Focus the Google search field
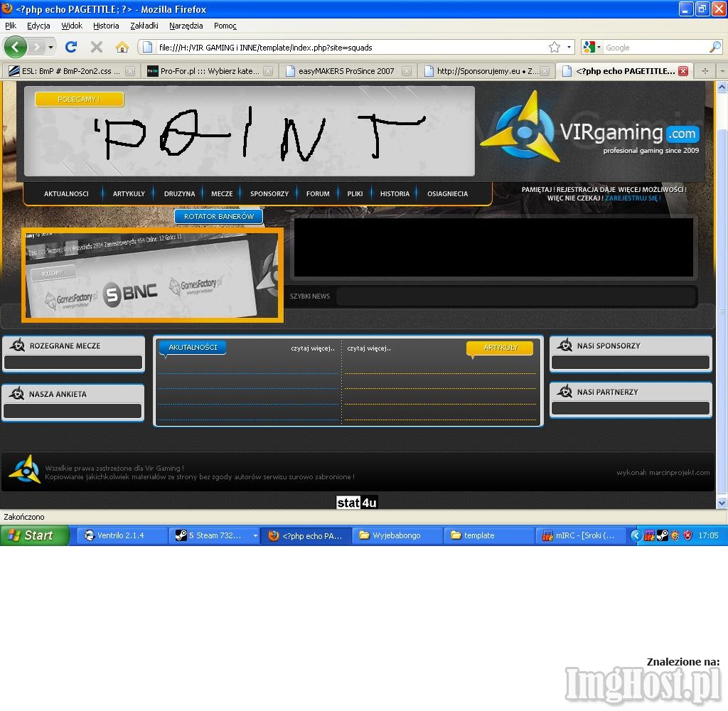This screenshot has height=711, width=728. coord(655,48)
